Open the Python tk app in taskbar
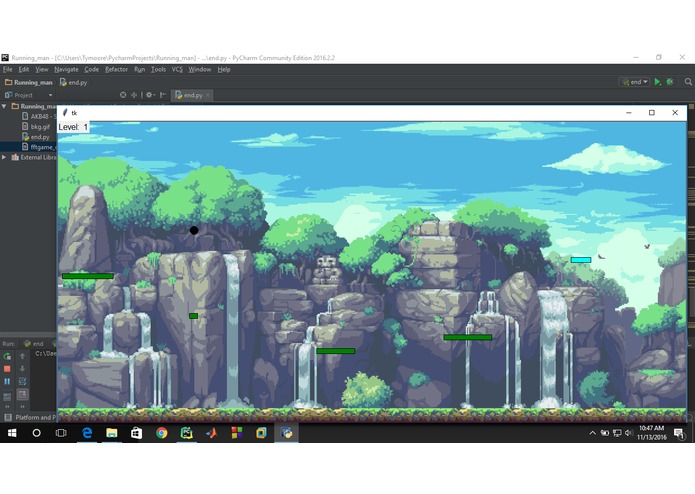 coord(286,433)
